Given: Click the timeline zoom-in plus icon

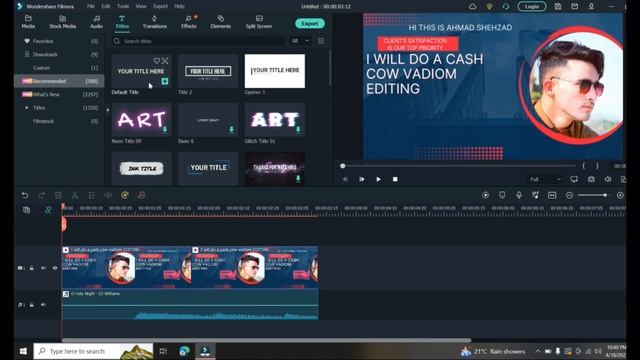Looking at the screenshot, I should [620, 196].
